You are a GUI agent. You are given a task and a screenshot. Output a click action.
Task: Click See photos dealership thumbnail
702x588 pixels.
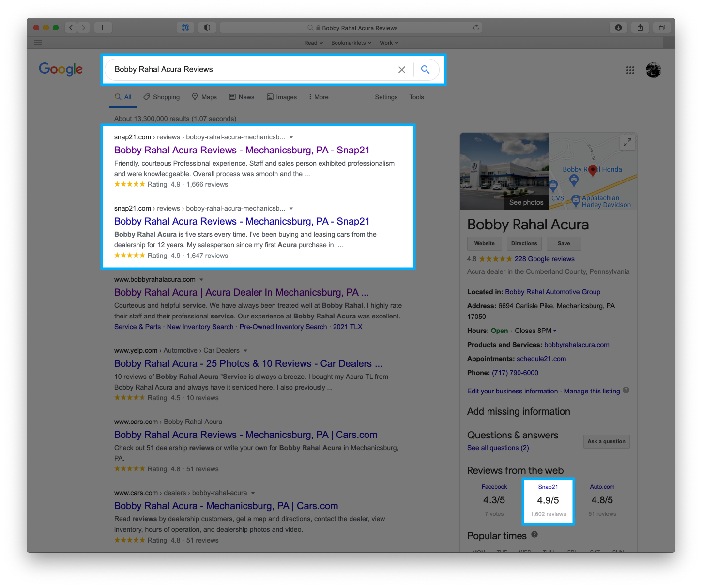click(x=504, y=171)
